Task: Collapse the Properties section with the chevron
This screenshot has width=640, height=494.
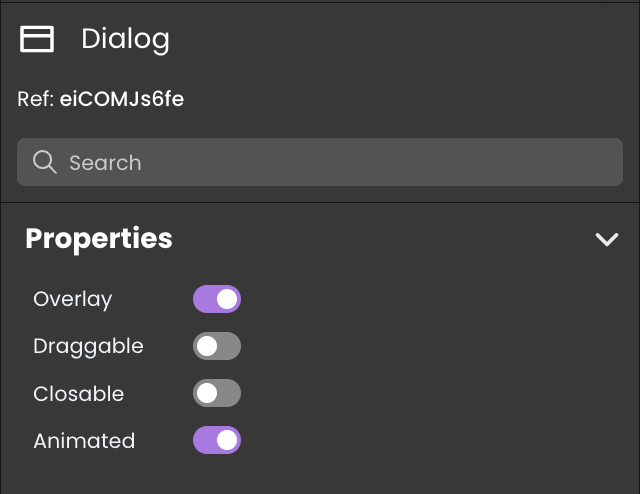Action: pyautogui.click(x=607, y=239)
